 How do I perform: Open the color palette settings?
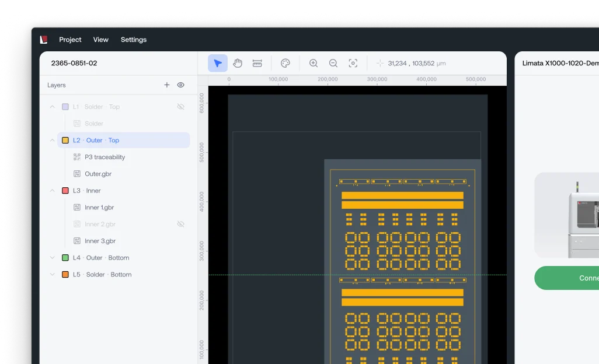click(285, 63)
